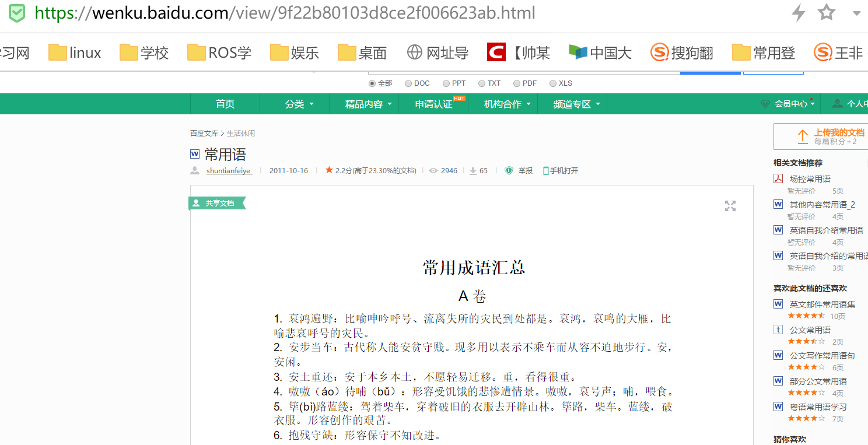Expand the 分类 menu

299,104
